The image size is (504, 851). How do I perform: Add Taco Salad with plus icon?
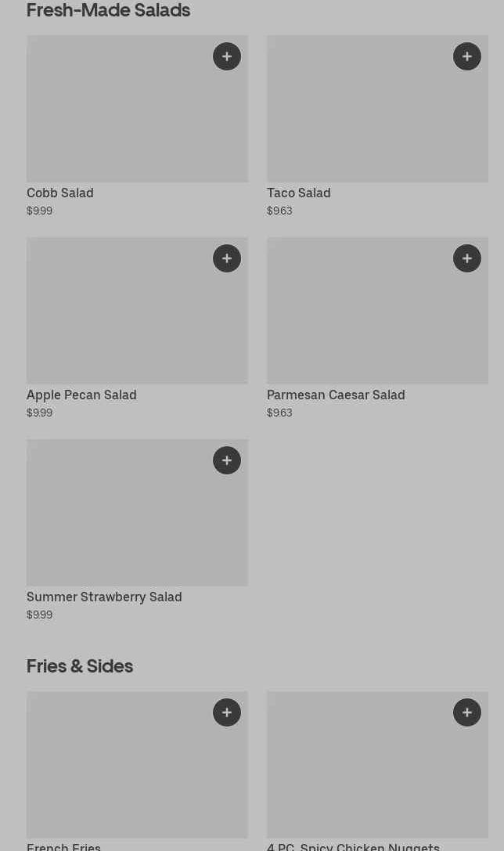tap(467, 56)
